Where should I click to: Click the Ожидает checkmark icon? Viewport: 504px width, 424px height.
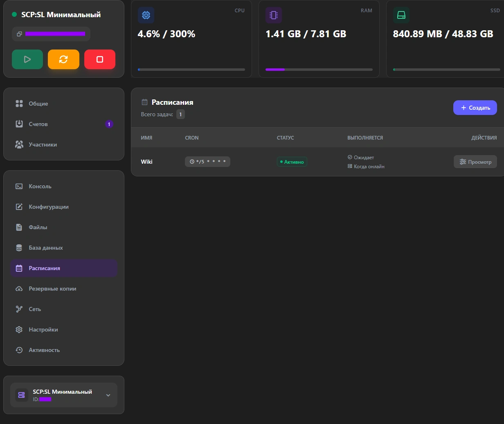[350, 157]
